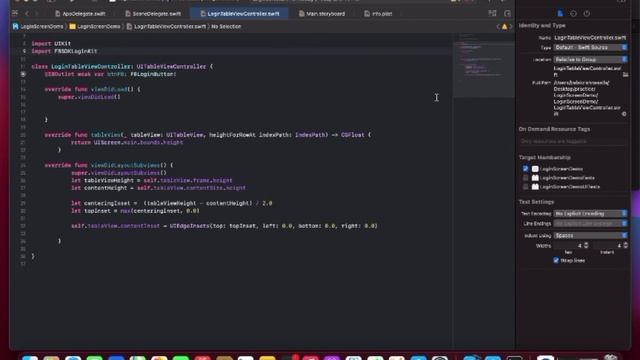Open the Location dropdown Relative to Group
This screenshot has width=640, height=360.
[591, 59]
